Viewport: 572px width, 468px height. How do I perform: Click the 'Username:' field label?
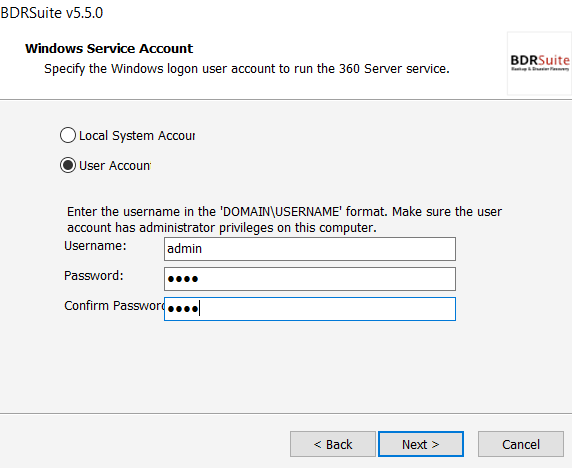(x=95, y=246)
